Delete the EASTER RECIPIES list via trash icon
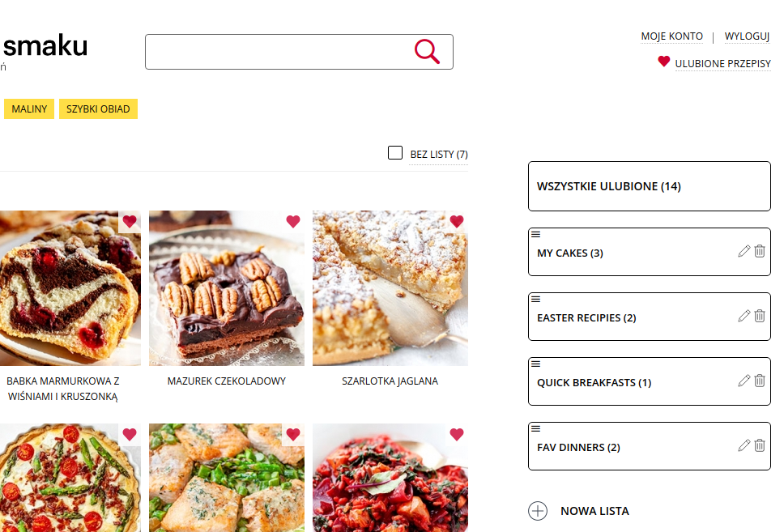This screenshot has width=784, height=532. coord(760,316)
